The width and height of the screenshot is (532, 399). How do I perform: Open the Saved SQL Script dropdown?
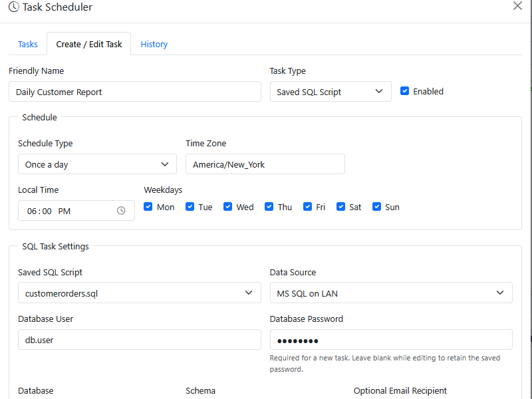[x=140, y=293]
